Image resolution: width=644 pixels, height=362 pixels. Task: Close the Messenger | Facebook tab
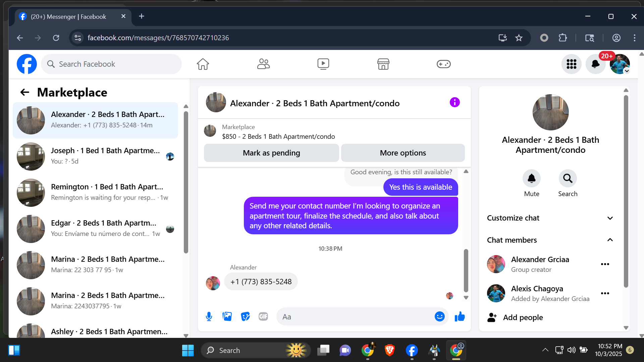coord(123,16)
